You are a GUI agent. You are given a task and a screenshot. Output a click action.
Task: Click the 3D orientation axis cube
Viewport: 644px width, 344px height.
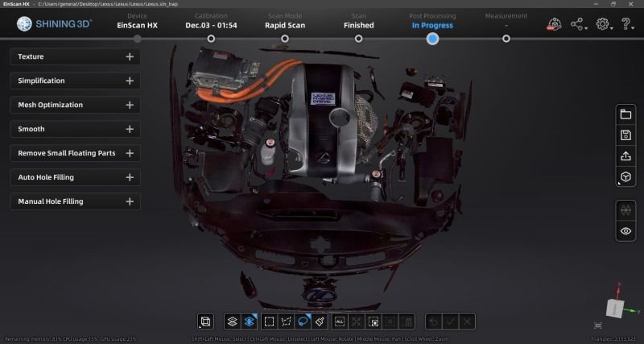(617, 309)
